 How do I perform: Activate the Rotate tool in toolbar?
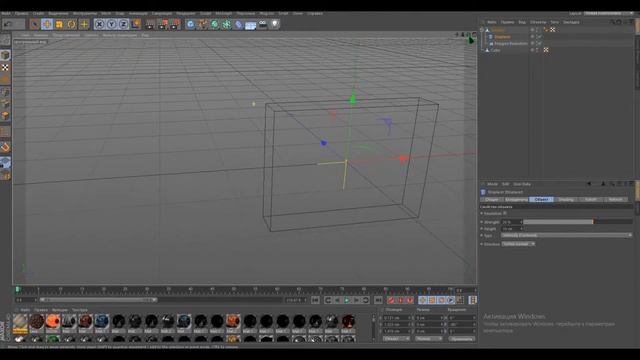point(71,24)
